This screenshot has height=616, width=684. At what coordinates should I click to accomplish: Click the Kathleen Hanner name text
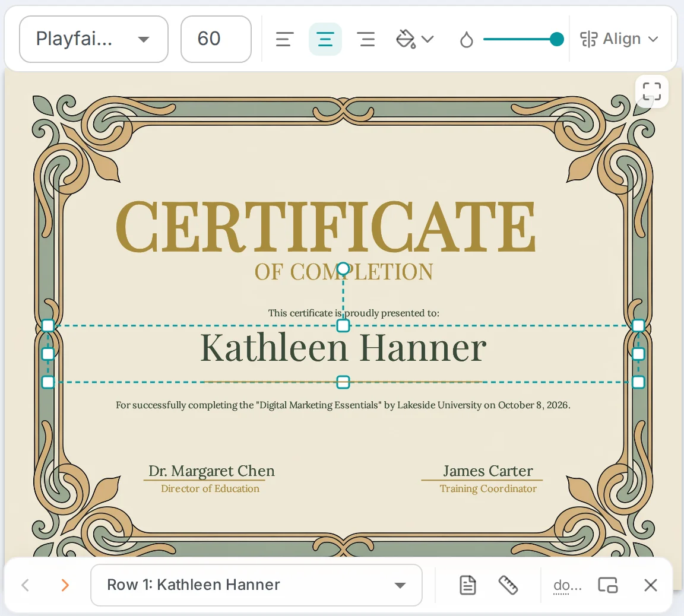(x=343, y=348)
